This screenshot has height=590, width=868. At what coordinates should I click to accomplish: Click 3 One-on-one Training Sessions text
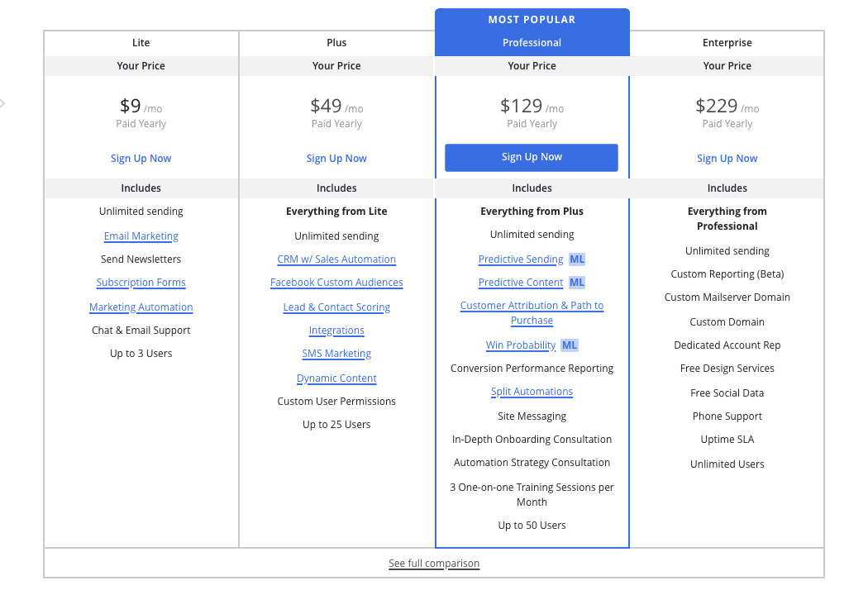(532, 495)
